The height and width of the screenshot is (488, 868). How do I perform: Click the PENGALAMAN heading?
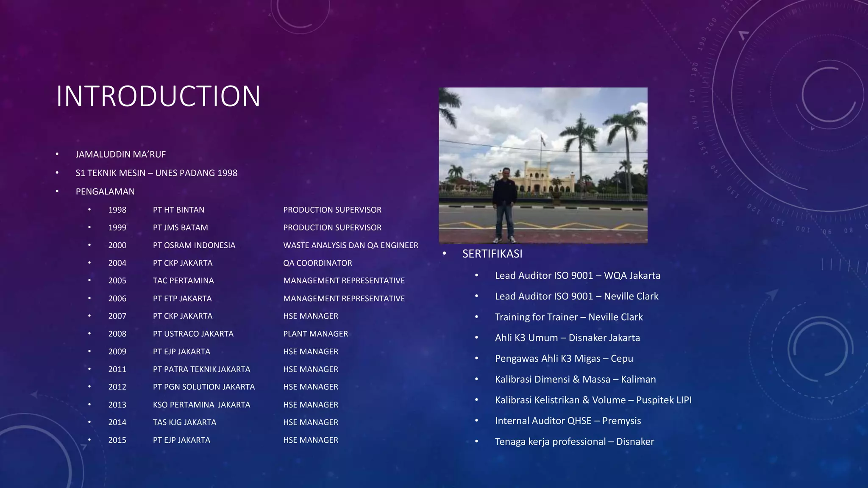[x=105, y=192]
